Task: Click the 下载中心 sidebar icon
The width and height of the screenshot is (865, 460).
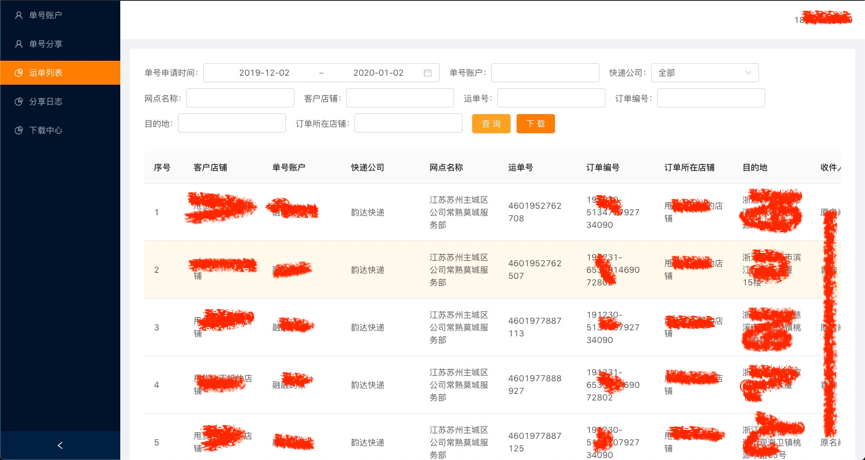Action: 18,131
